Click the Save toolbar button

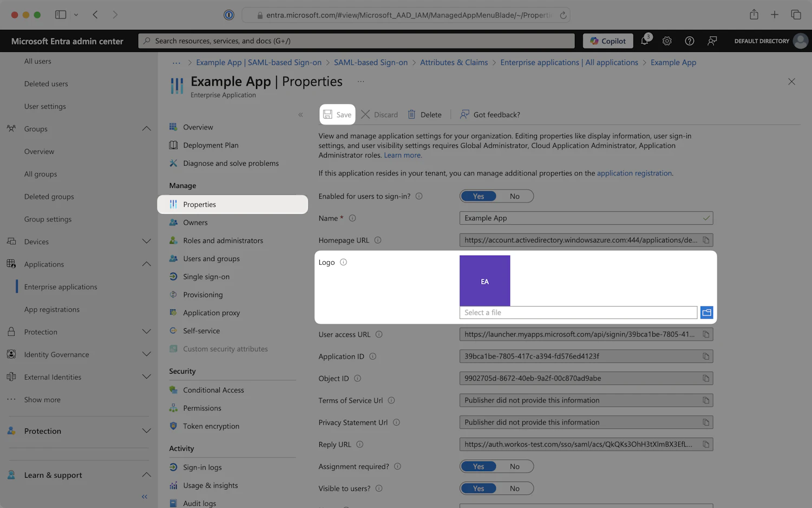coord(337,114)
